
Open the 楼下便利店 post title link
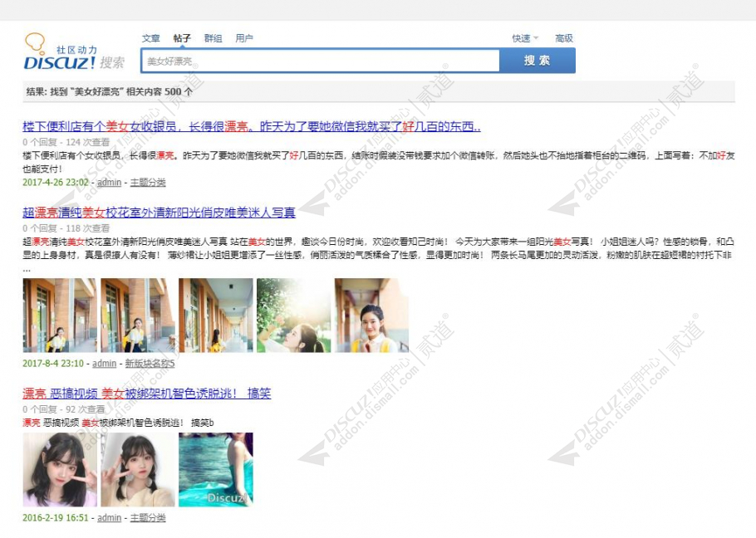252,127
